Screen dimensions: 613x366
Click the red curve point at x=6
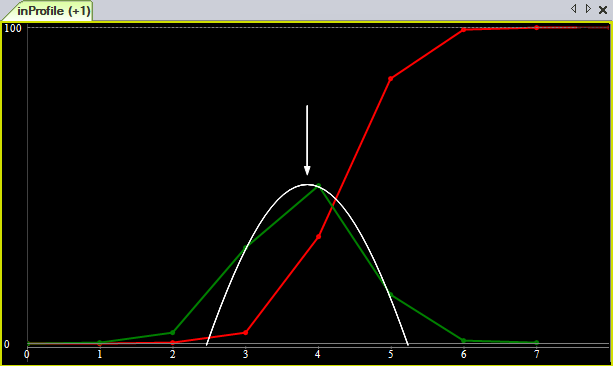[464, 30]
